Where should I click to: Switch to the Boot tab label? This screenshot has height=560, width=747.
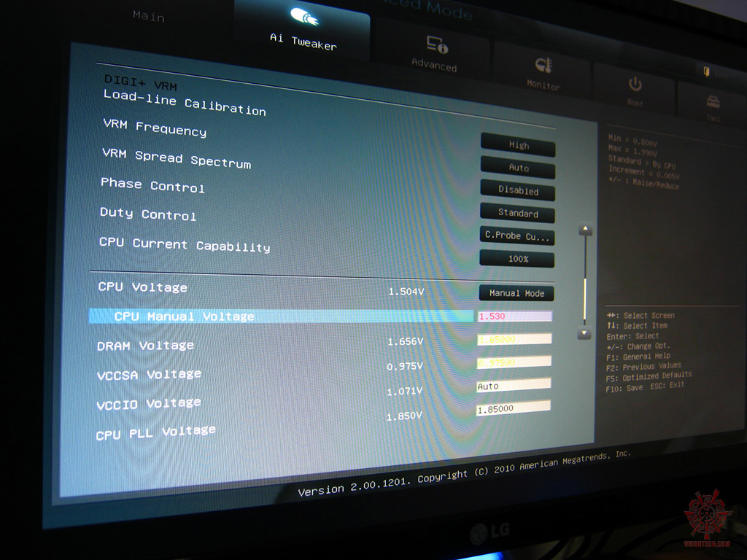[x=635, y=102]
